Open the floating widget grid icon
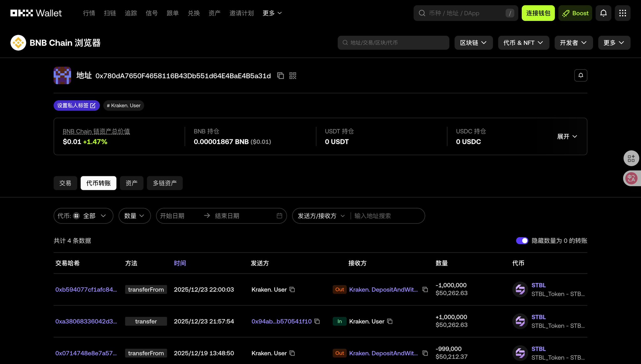This screenshot has width=641, height=364. coord(631,158)
